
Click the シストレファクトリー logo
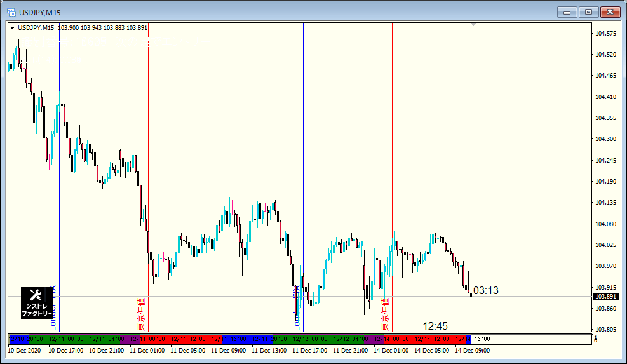click(x=36, y=303)
